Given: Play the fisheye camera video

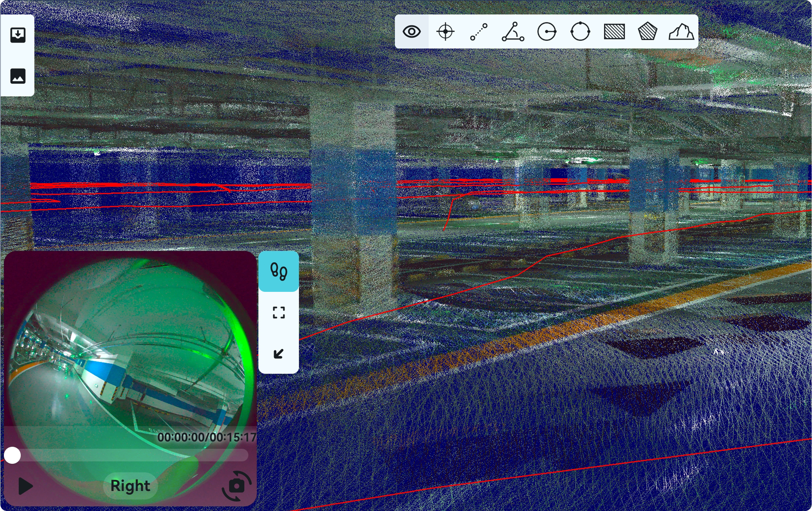Looking at the screenshot, I should (x=25, y=486).
